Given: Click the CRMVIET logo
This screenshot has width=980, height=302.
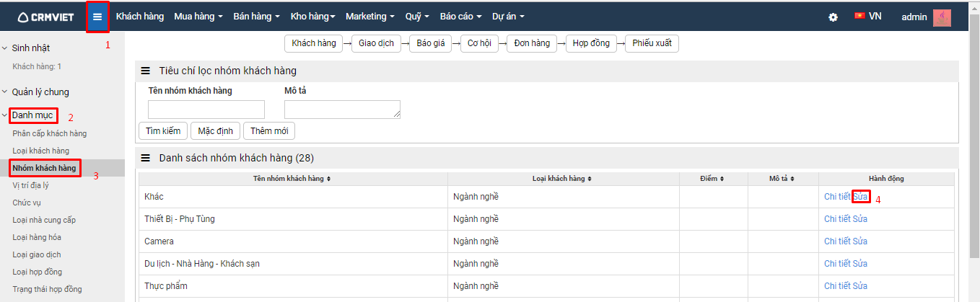Looking at the screenshot, I should (x=45, y=17).
